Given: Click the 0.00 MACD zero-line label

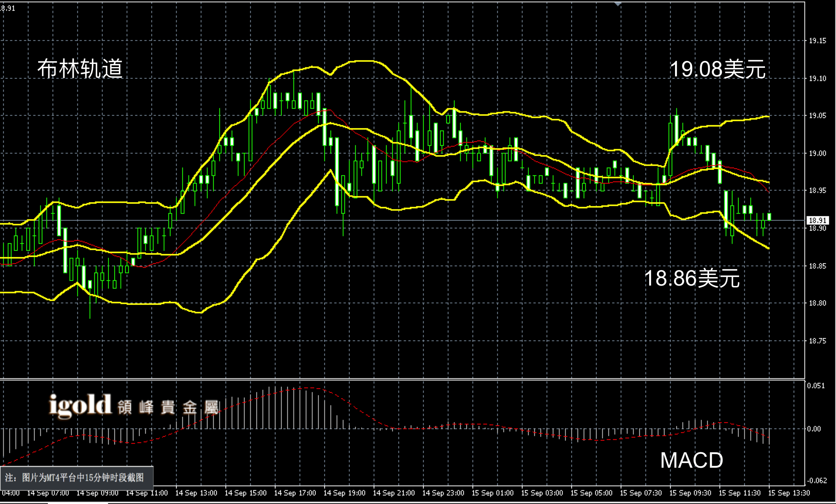Looking at the screenshot, I should tap(814, 429).
